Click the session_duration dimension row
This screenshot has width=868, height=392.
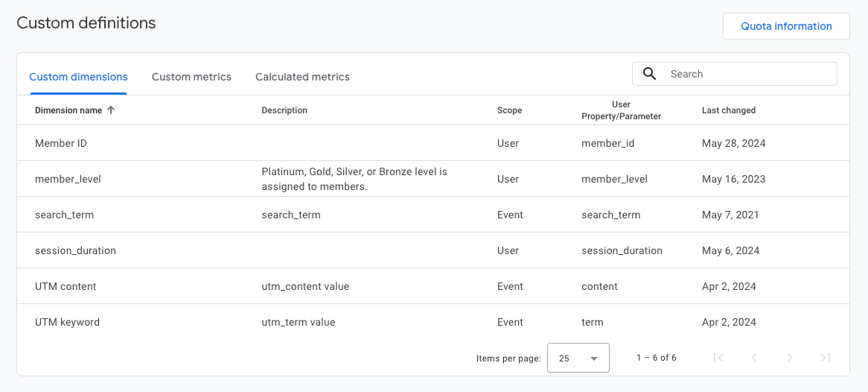pyautogui.click(x=75, y=250)
